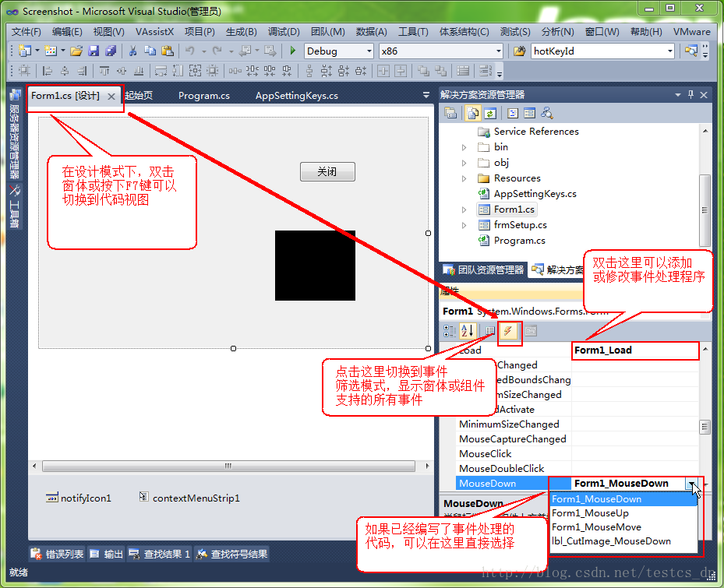
Task: Open the Debug configuration dropdown
Action: (x=369, y=51)
